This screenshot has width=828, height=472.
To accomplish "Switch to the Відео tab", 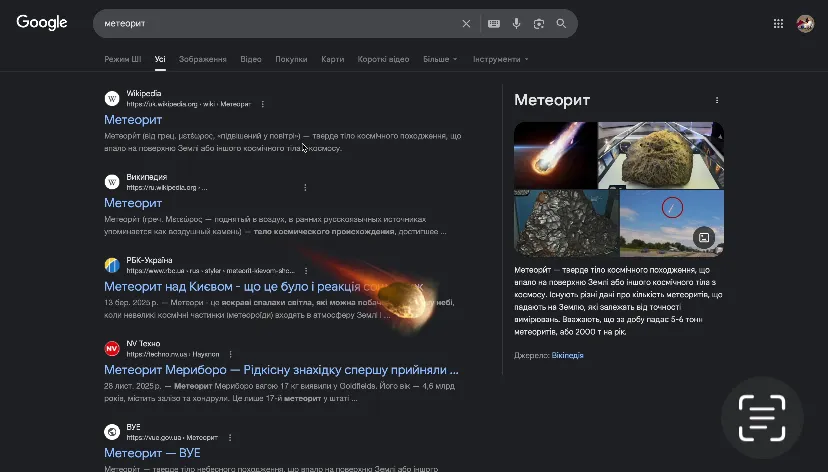I will (251, 59).
